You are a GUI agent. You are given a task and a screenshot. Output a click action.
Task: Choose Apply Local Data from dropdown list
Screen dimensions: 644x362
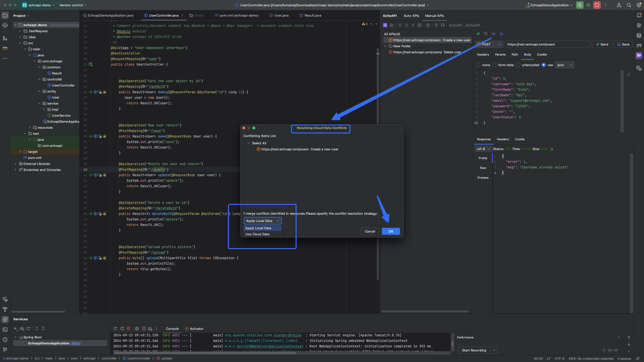[262, 228]
